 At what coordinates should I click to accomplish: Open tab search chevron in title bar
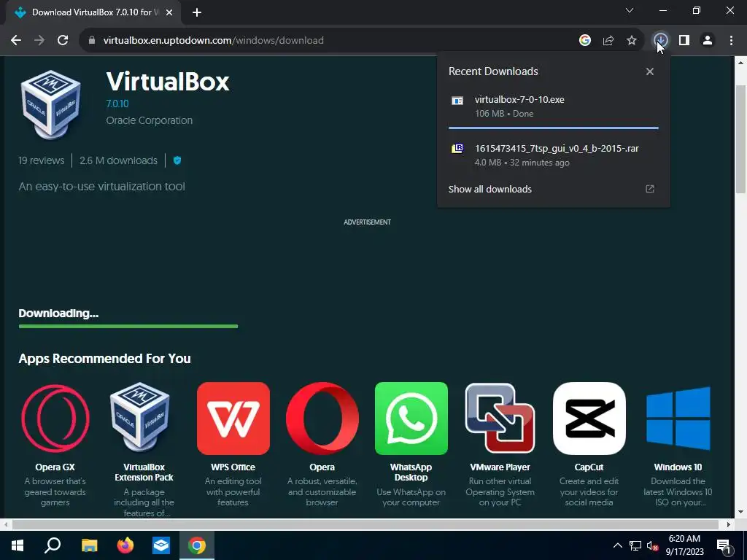[x=630, y=10]
